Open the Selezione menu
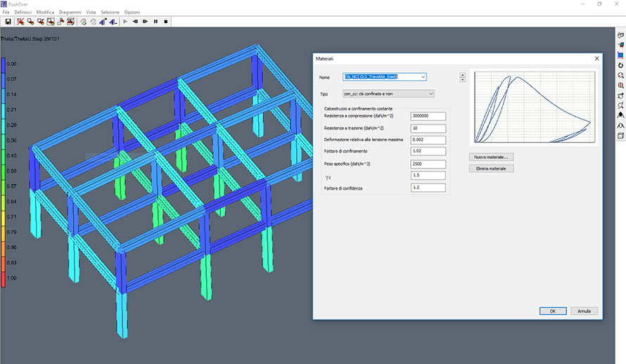Image resolution: width=626 pixels, height=364 pixels. coord(110,13)
